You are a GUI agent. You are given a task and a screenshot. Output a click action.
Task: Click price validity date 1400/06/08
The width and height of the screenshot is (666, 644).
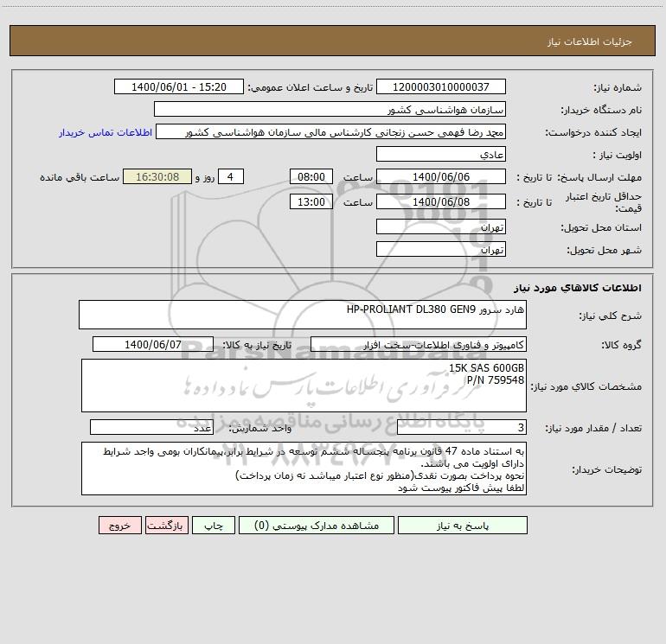441,202
